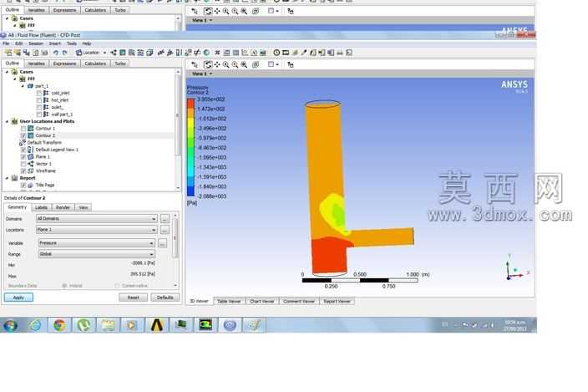588x392 pixels.
Task: Click the axis triad in the 3D viewer
Action: [x=516, y=267]
